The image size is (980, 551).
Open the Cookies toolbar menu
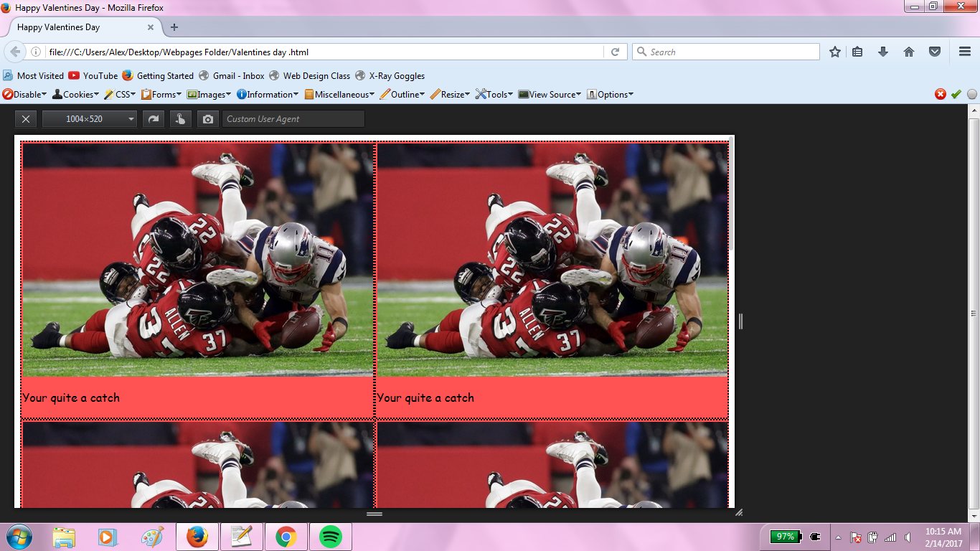click(75, 94)
